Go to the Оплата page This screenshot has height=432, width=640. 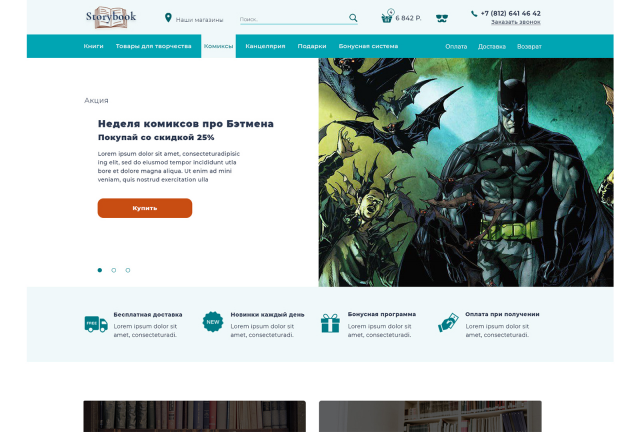coord(456,47)
